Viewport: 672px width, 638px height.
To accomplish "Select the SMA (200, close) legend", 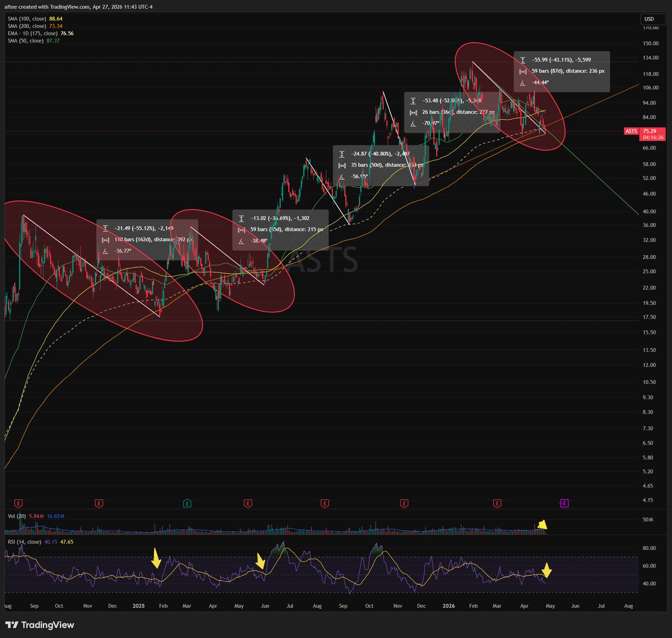I will click(x=26, y=26).
